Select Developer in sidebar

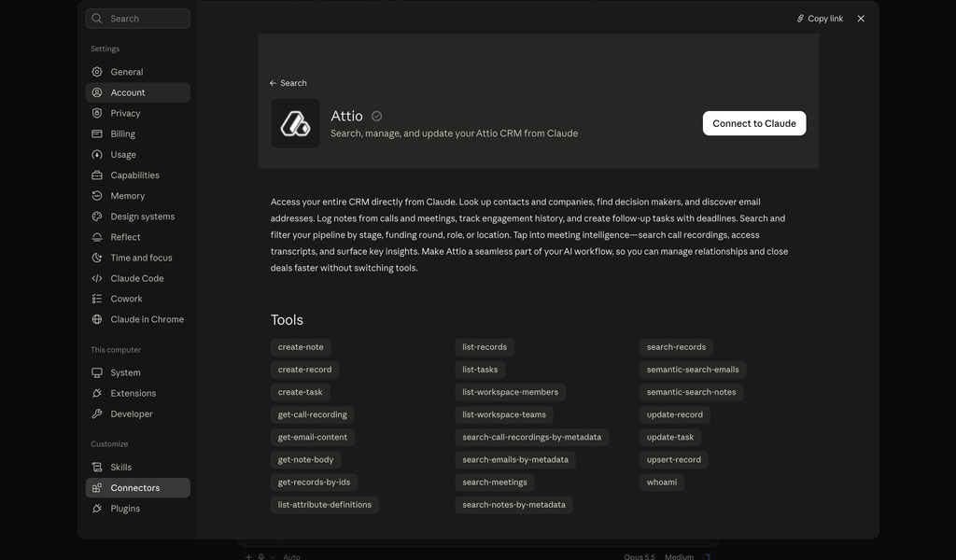click(x=138, y=413)
